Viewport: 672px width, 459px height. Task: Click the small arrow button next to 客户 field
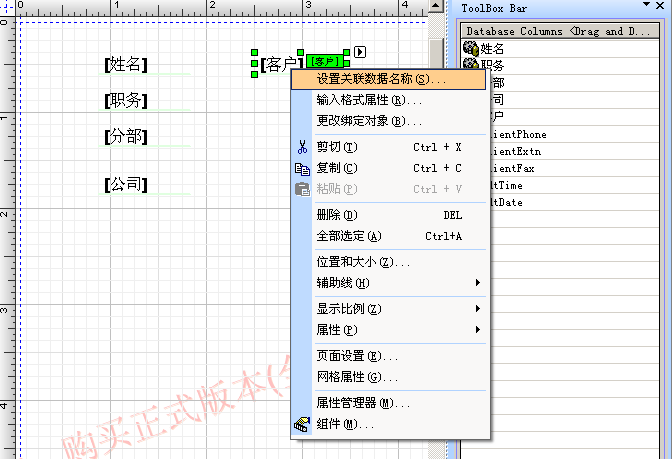(x=360, y=52)
